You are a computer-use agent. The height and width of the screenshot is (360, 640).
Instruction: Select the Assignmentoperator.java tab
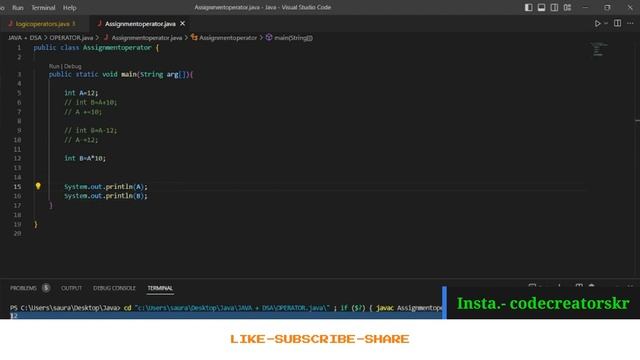pos(140,24)
